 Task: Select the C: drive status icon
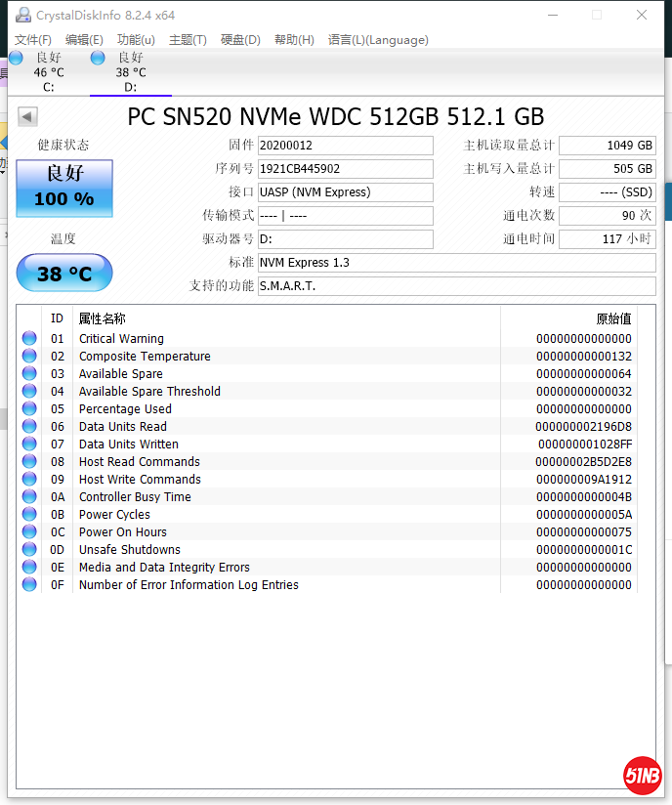[16, 58]
